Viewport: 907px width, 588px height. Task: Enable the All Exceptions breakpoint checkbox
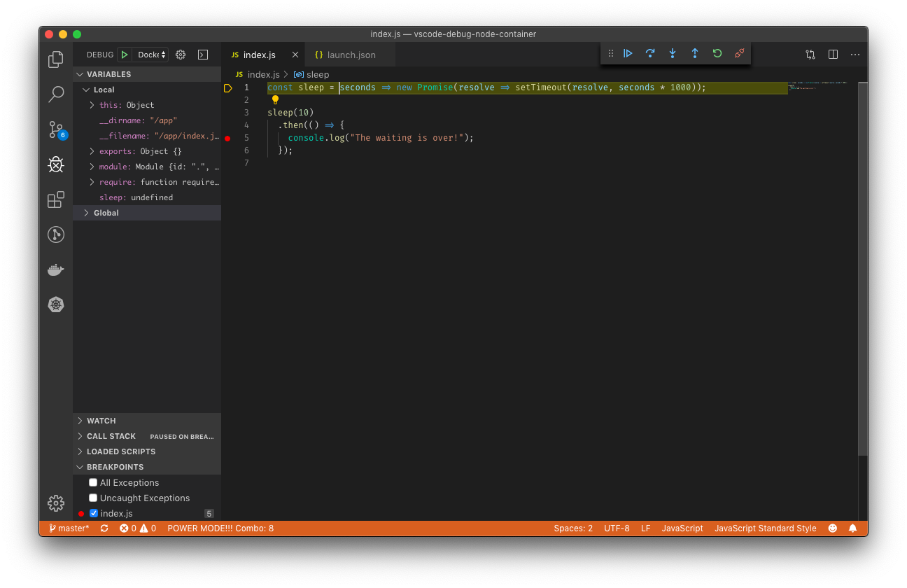click(93, 482)
